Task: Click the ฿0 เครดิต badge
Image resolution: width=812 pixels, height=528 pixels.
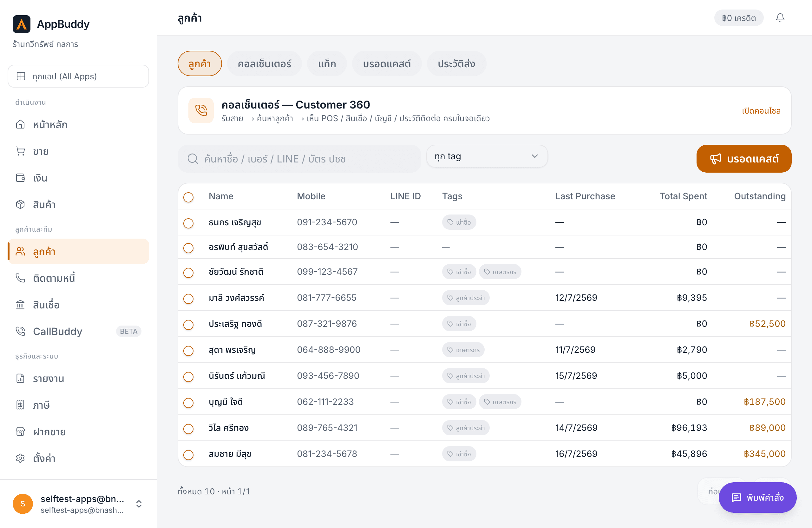Action: pyautogui.click(x=739, y=18)
